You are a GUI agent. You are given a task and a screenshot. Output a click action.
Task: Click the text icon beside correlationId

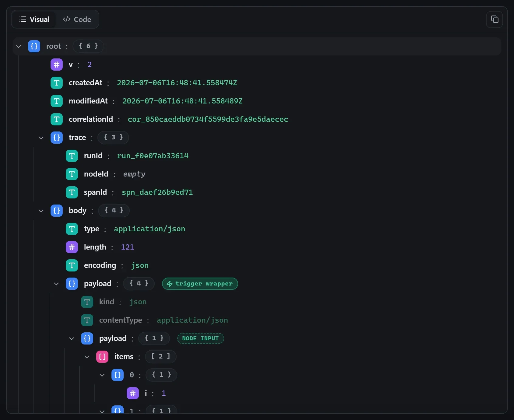pyautogui.click(x=57, y=119)
